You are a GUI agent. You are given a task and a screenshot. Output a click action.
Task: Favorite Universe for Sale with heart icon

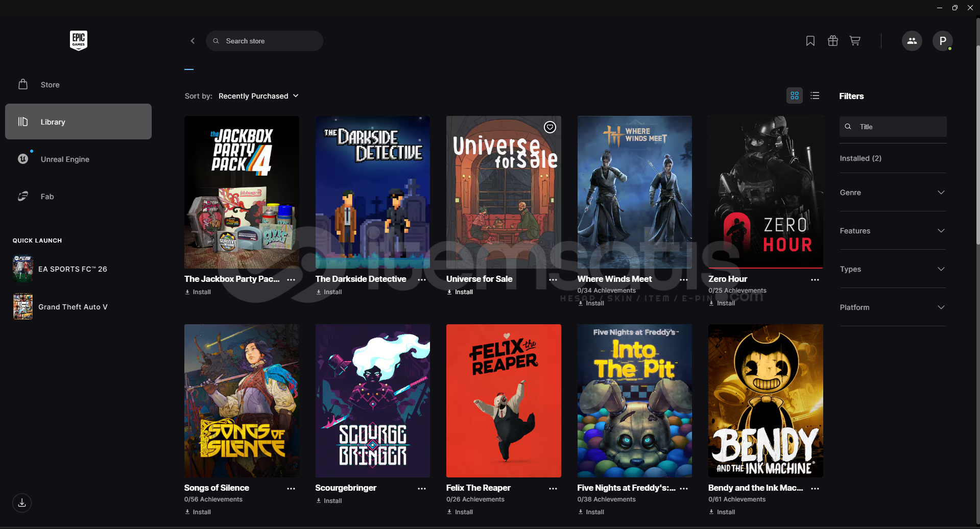(x=550, y=127)
